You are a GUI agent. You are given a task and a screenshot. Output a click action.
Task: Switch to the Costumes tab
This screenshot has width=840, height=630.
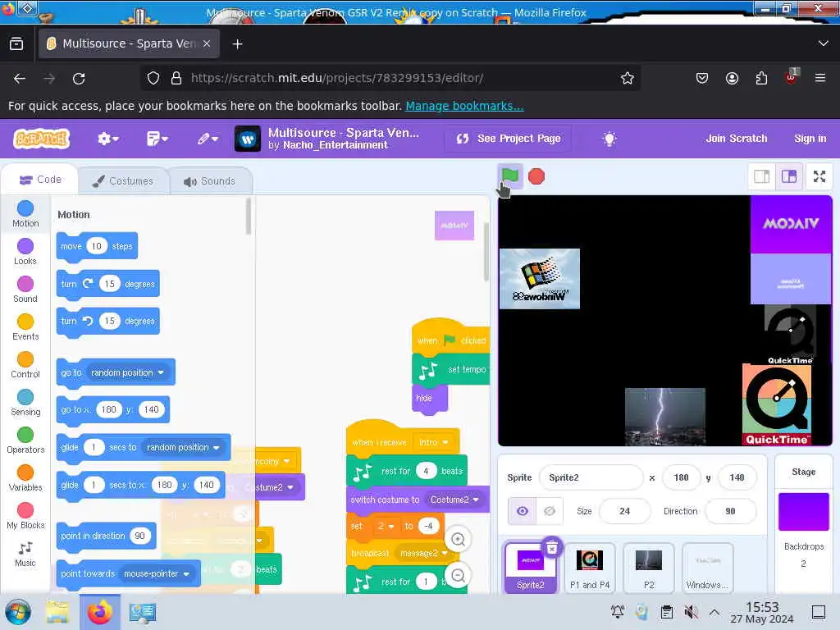point(123,181)
